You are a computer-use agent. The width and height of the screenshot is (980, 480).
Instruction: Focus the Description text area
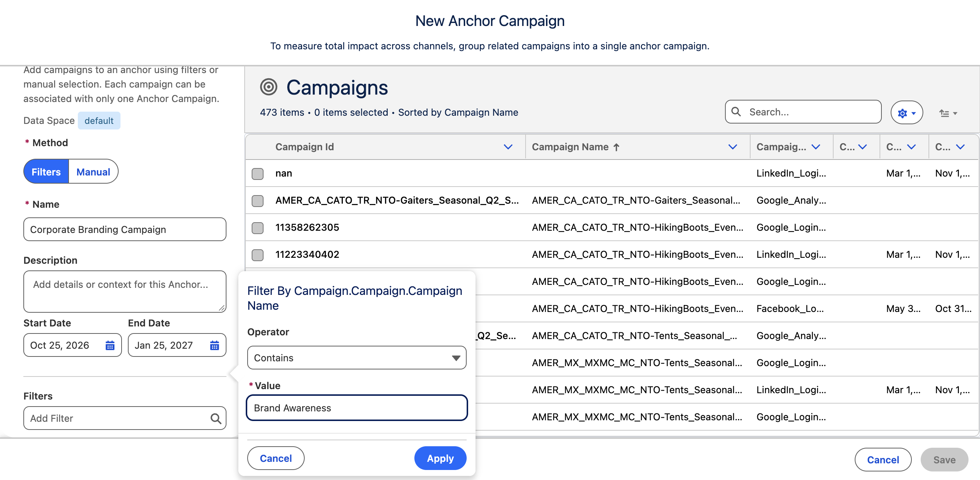pos(125,292)
